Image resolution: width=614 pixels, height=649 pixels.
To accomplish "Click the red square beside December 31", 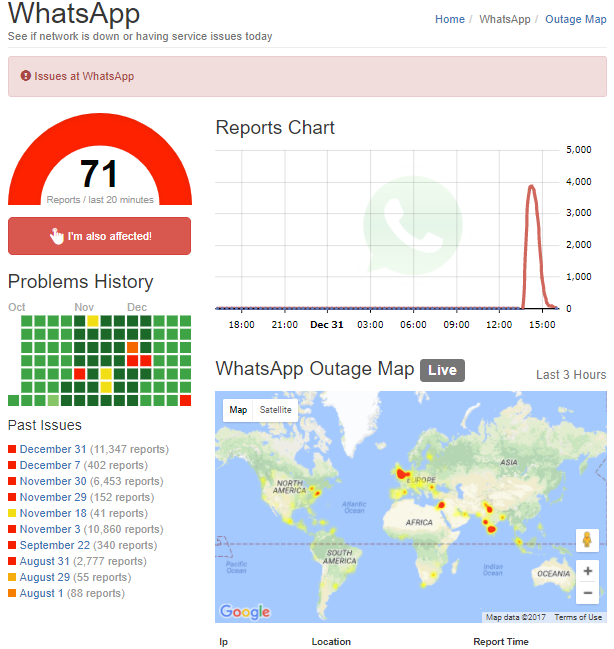I will point(12,450).
